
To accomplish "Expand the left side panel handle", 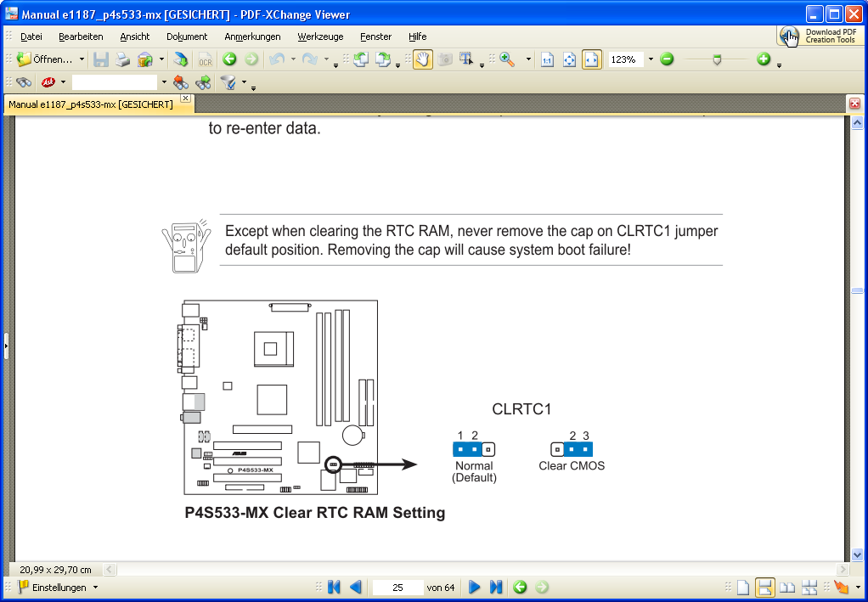I will 6,346.
